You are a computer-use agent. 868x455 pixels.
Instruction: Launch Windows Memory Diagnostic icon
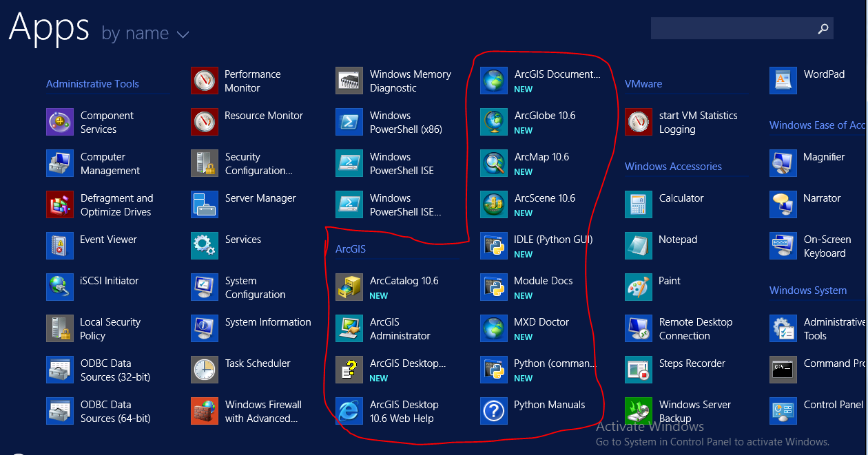click(349, 81)
